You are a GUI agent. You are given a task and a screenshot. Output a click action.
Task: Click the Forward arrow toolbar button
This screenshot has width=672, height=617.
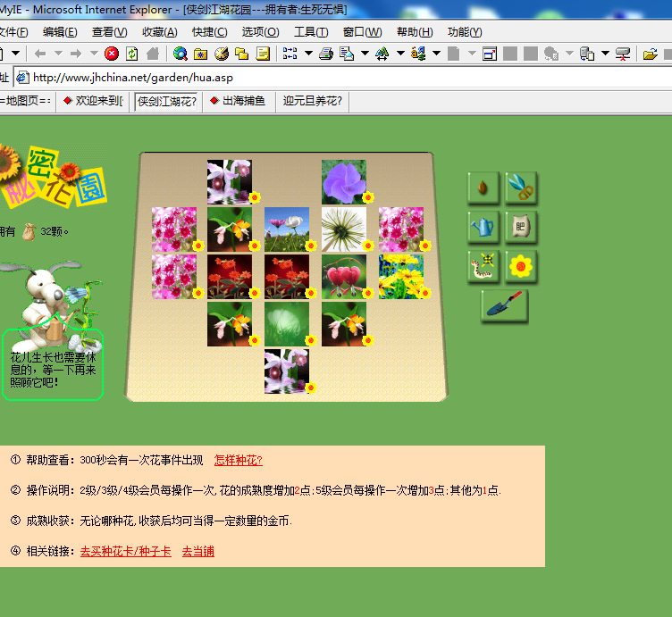pyautogui.click(x=76, y=54)
